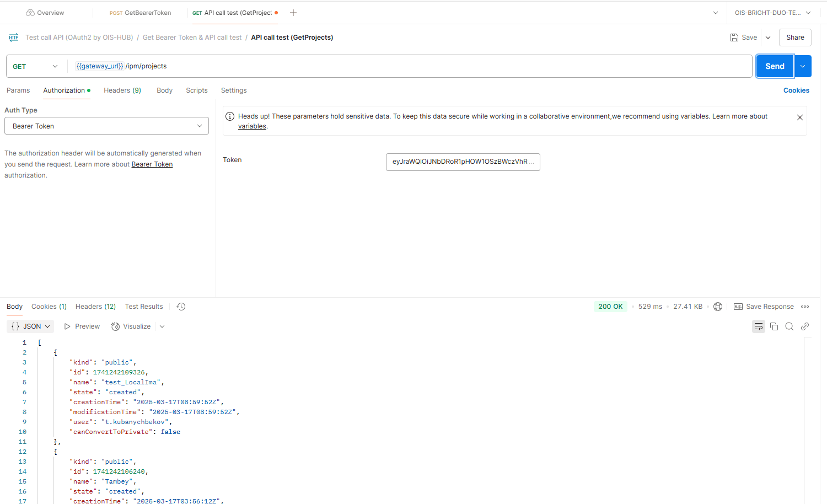Open the response more options ellipsis
827x504 pixels.
pos(805,307)
